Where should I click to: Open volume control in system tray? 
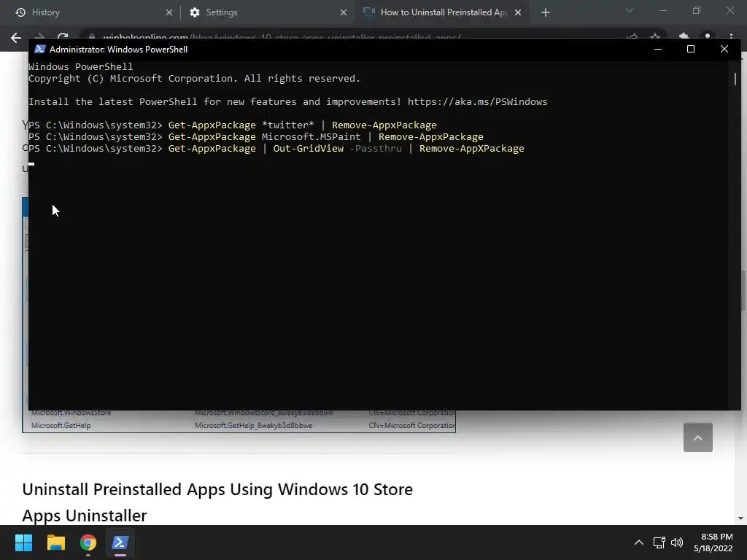(x=677, y=542)
